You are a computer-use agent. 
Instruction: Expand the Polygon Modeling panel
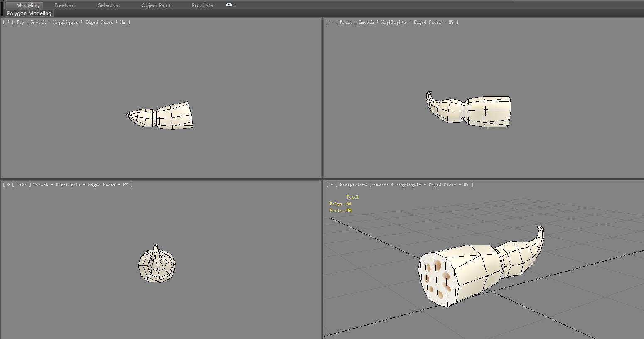coord(29,13)
